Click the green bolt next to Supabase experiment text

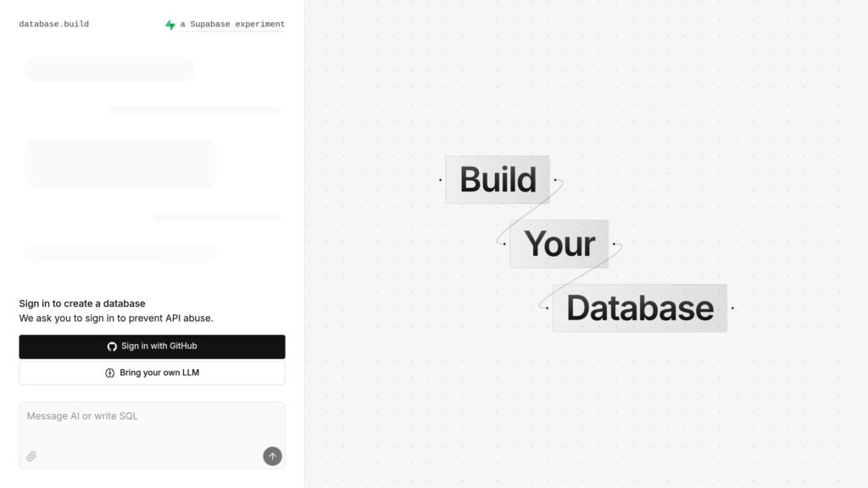pyautogui.click(x=169, y=24)
